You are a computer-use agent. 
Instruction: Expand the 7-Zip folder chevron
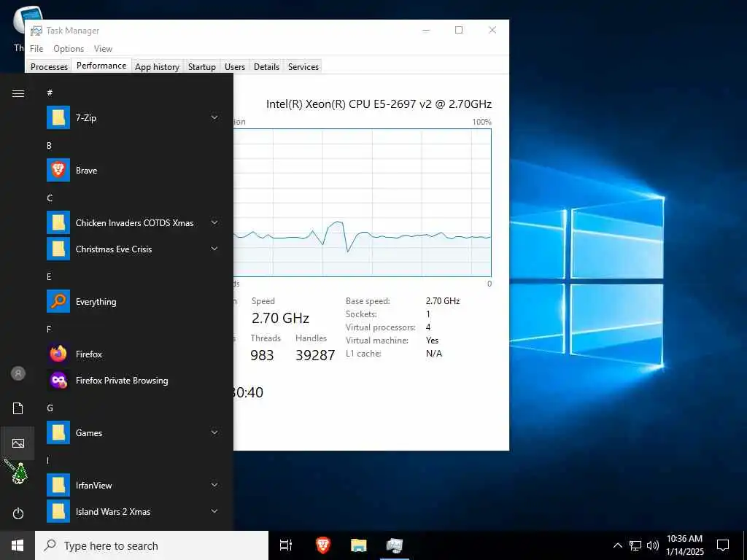pos(214,117)
